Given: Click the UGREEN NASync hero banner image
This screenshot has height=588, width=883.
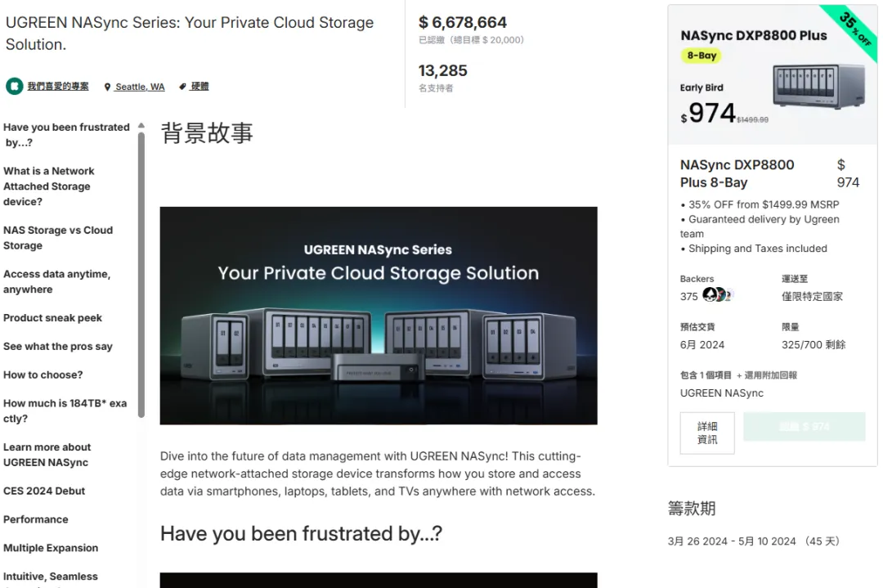Looking at the screenshot, I should [377, 315].
